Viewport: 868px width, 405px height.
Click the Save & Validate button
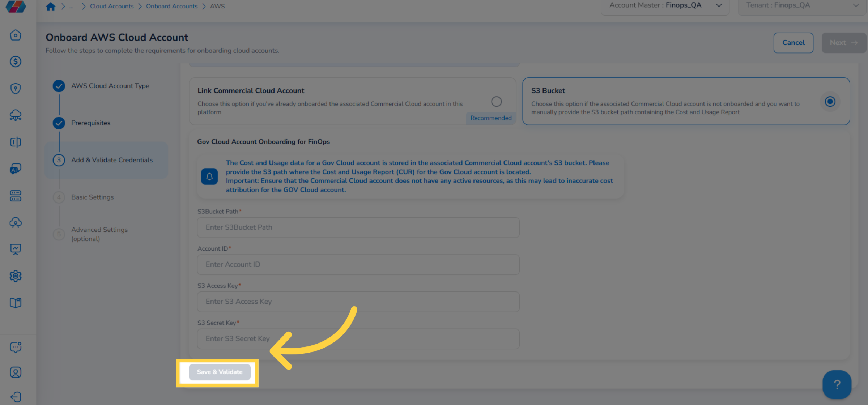pos(219,372)
